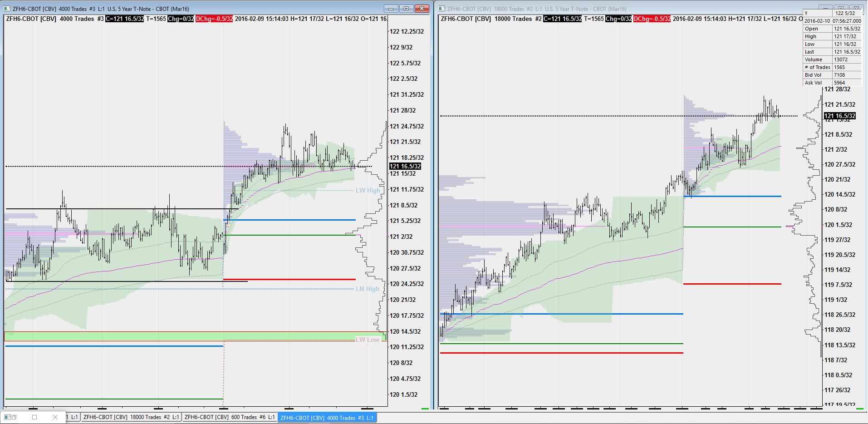This screenshot has width=868, height=424.
Task: Click the 119 14/32 price axis label
Action: coord(837,270)
